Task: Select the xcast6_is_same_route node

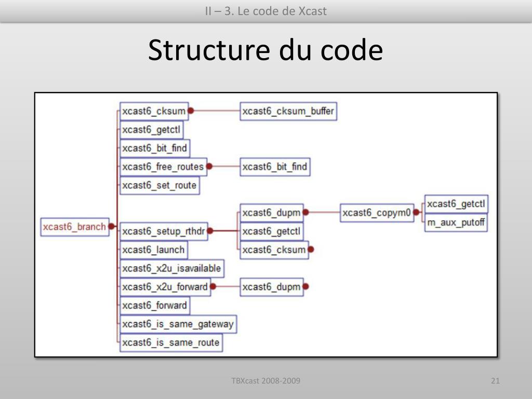Action: click(x=171, y=343)
